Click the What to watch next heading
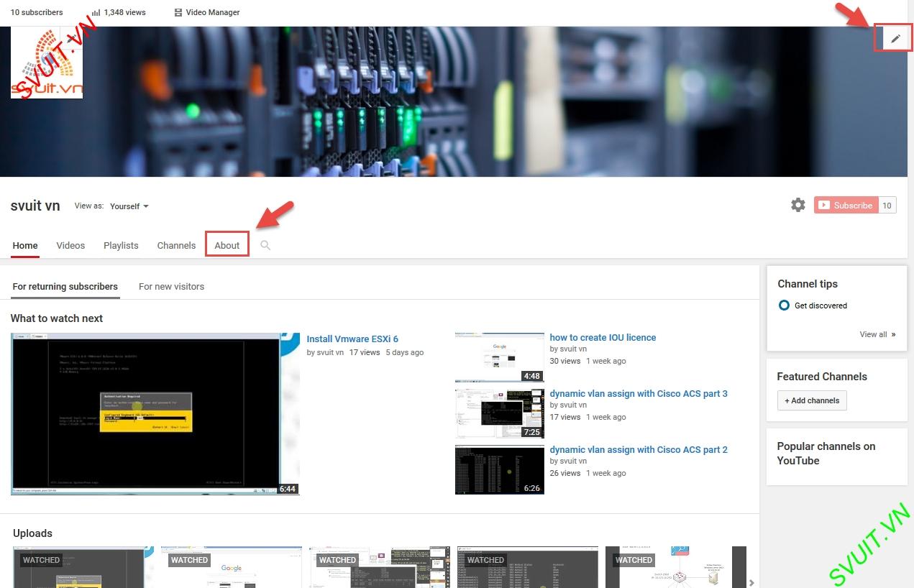This screenshot has width=914, height=588. point(57,318)
